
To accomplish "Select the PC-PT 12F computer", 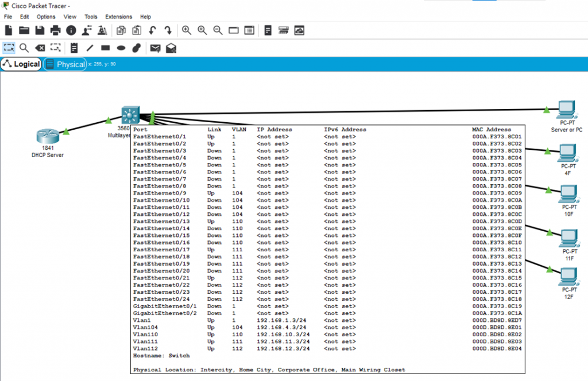I will coord(569,277).
